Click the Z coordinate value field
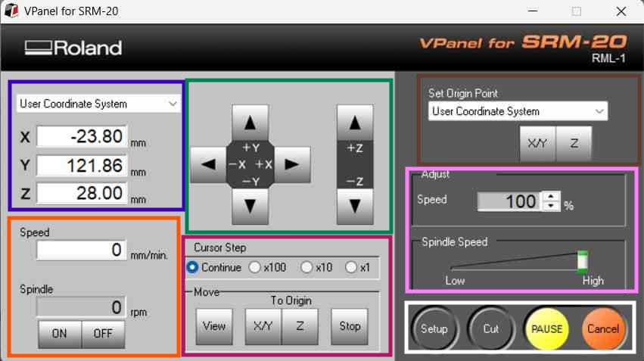 coord(82,193)
